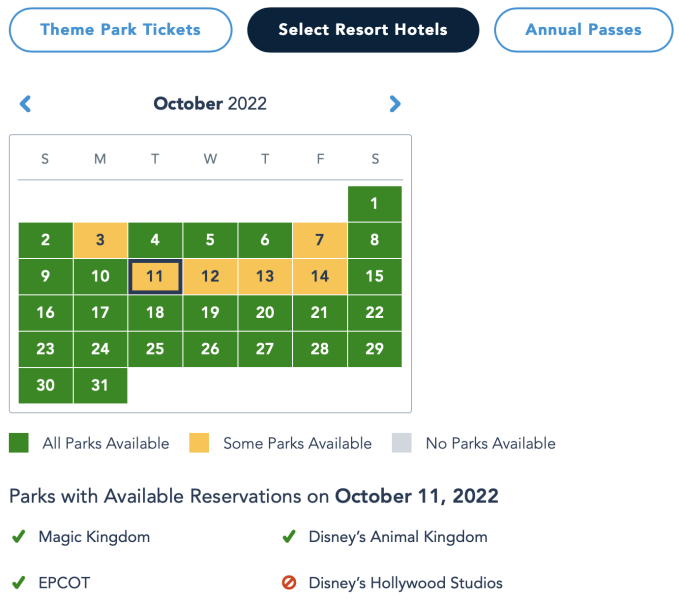Click green checkmark beside Magic Kingdom

18,537
